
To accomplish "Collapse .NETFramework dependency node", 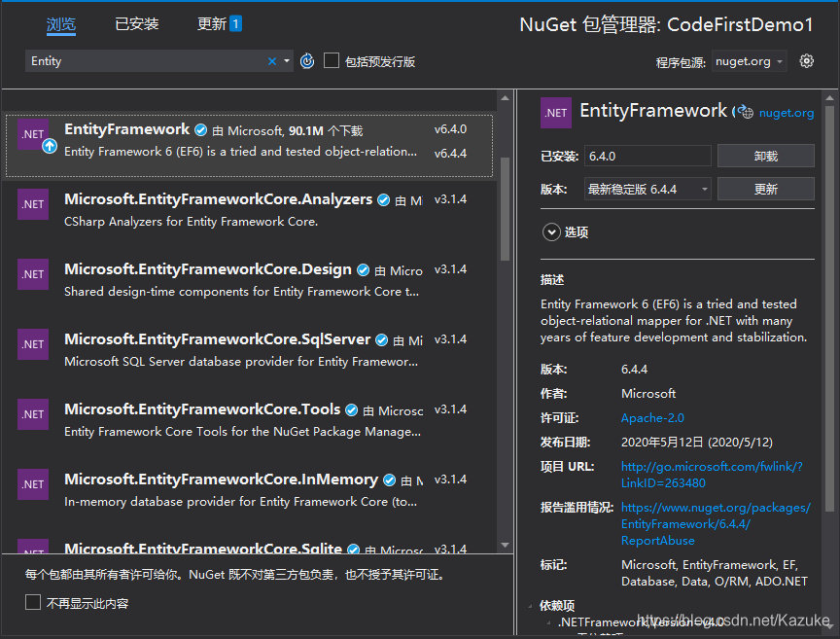I will pos(548,622).
